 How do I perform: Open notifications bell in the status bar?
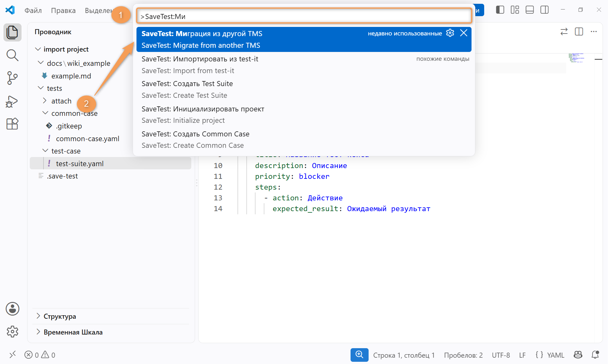tap(595, 355)
